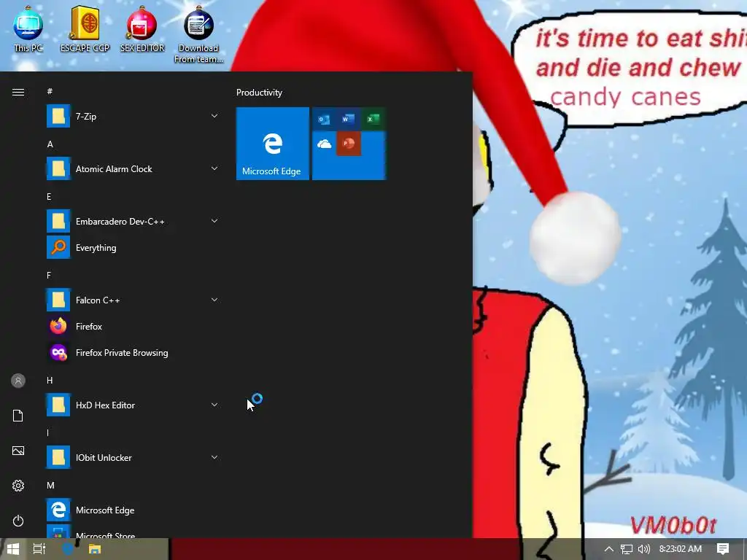The height and width of the screenshot is (560, 747).
Task: Expand the IObit Unlocker folder chevron
Action: tap(214, 457)
